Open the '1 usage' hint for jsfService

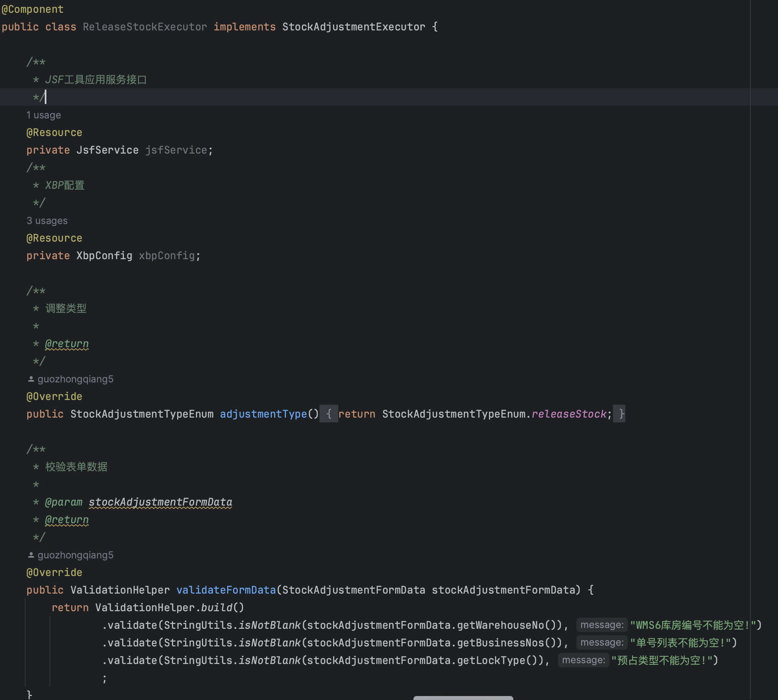[x=44, y=115]
